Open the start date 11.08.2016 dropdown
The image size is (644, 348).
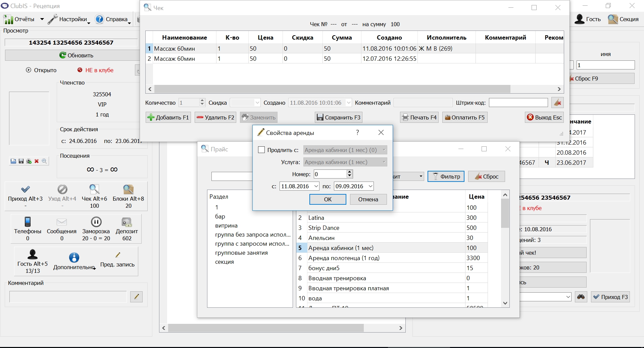point(316,186)
